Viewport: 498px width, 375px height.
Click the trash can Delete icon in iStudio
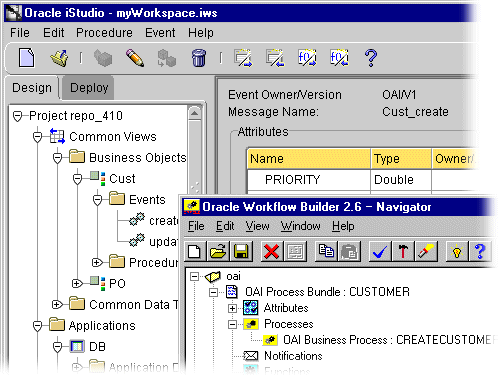(x=199, y=58)
